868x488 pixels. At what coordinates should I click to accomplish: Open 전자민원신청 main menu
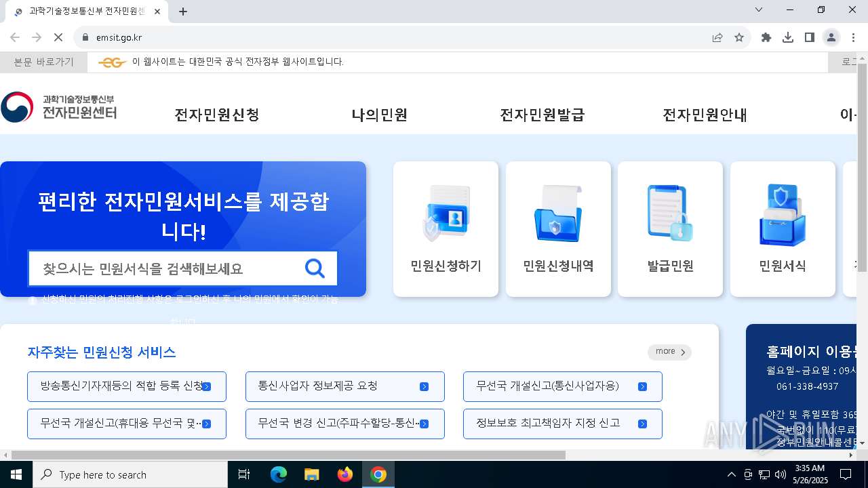tap(217, 115)
